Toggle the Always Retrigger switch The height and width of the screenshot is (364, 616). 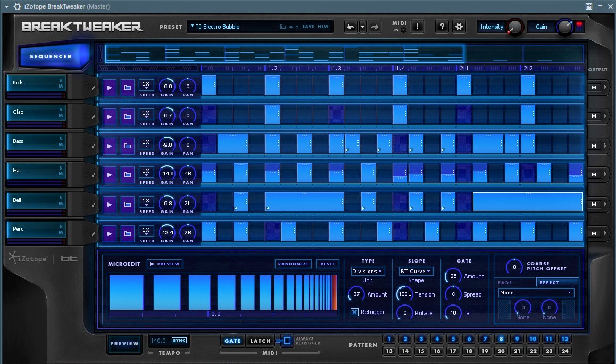286,341
